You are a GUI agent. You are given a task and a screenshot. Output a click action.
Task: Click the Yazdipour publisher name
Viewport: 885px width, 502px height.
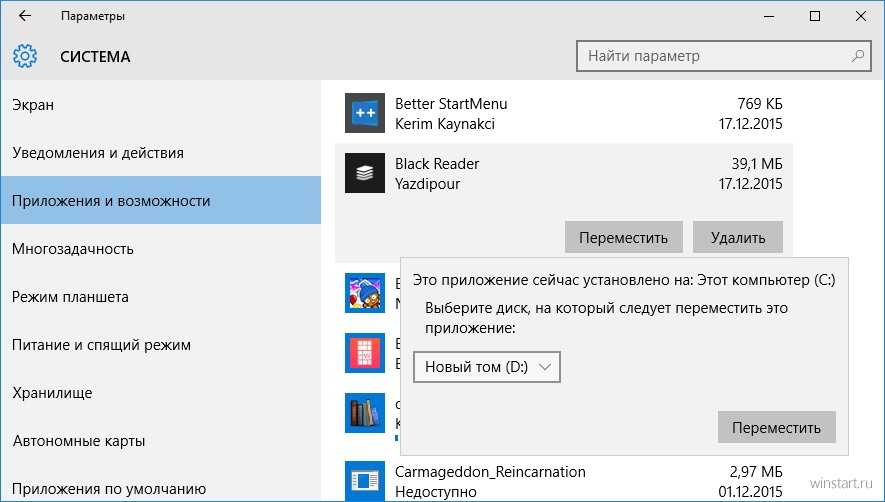427,184
